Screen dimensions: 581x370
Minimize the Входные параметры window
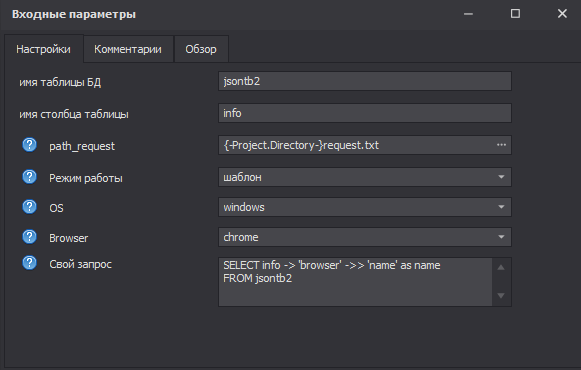(x=468, y=14)
